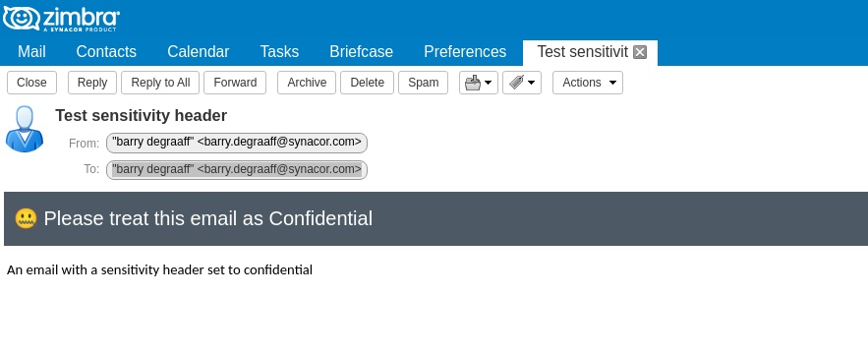868x355 pixels.
Task: Click the Reply button
Action: (92, 83)
